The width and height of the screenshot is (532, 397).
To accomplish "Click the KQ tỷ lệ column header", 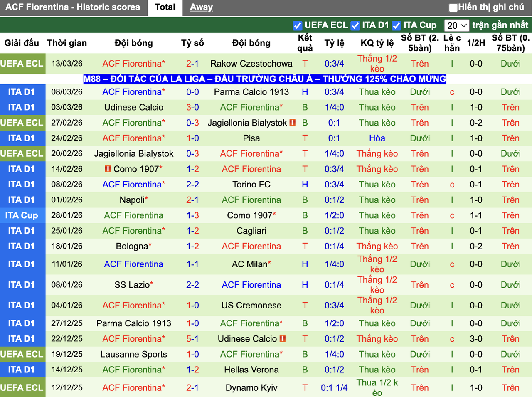I will pos(377,43).
